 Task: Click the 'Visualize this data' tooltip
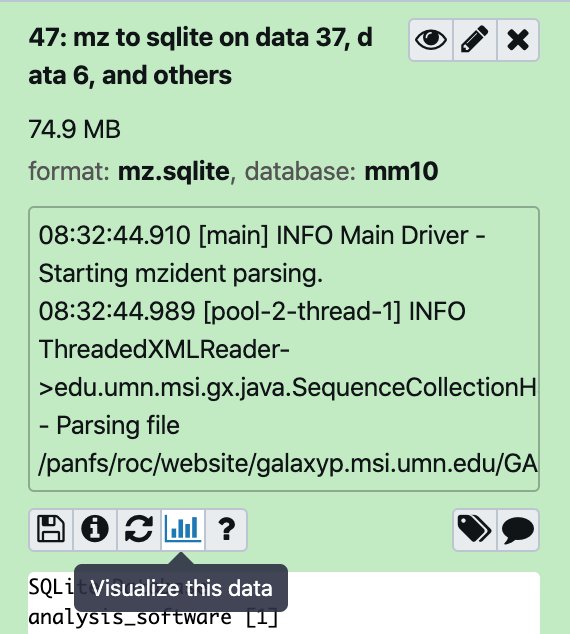pyautogui.click(x=181, y=588)
